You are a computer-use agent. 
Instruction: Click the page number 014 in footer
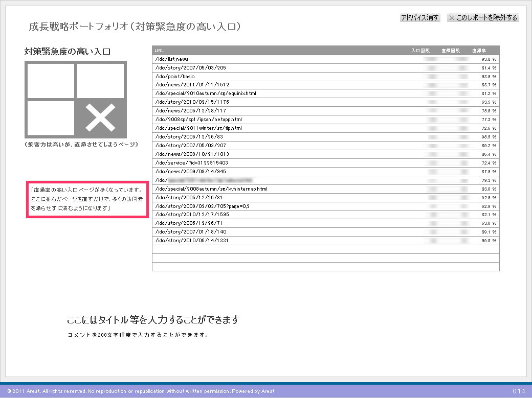(519, 391)
